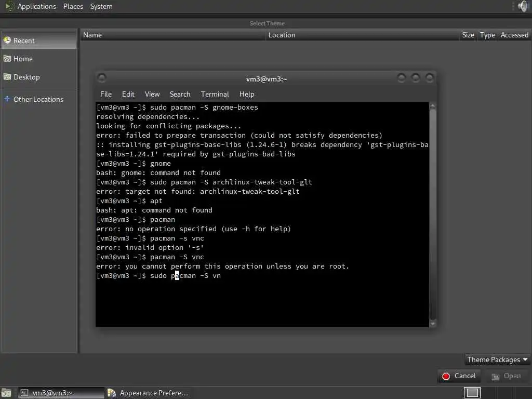
Task: Switch to the Appearance Preferences taskbar entry
Action: [x=148, y=393]
